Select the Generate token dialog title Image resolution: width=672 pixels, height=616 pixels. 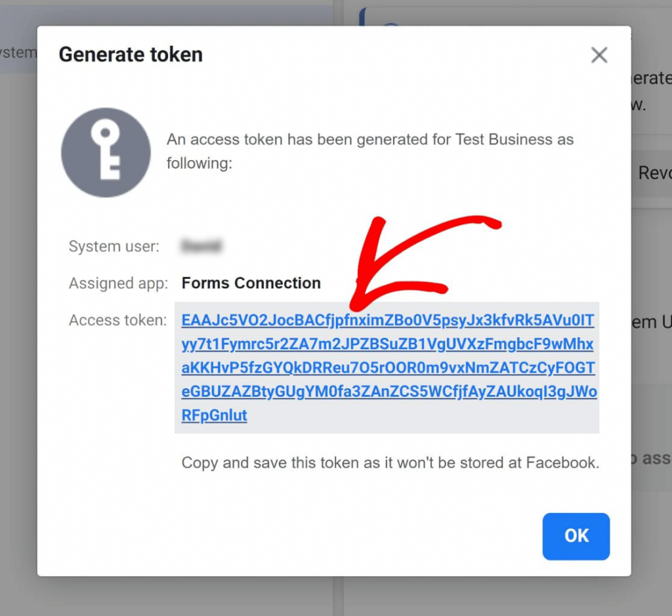point(130,54)
